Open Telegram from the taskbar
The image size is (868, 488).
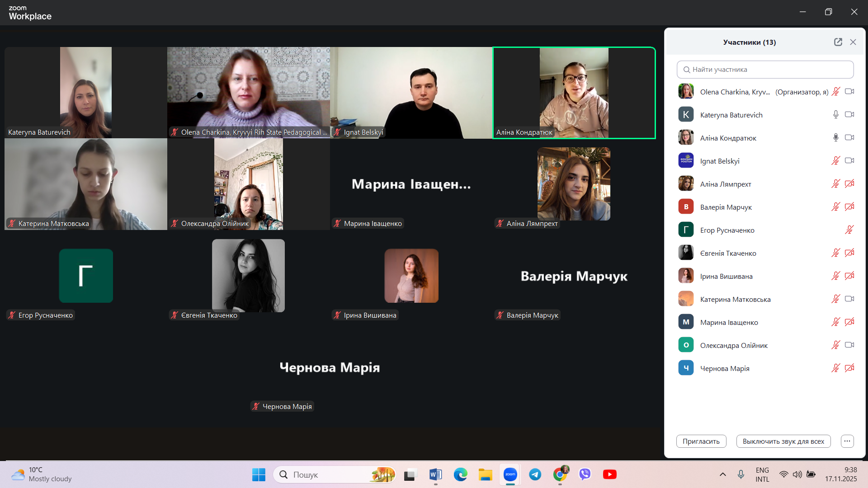click(535, 474)
